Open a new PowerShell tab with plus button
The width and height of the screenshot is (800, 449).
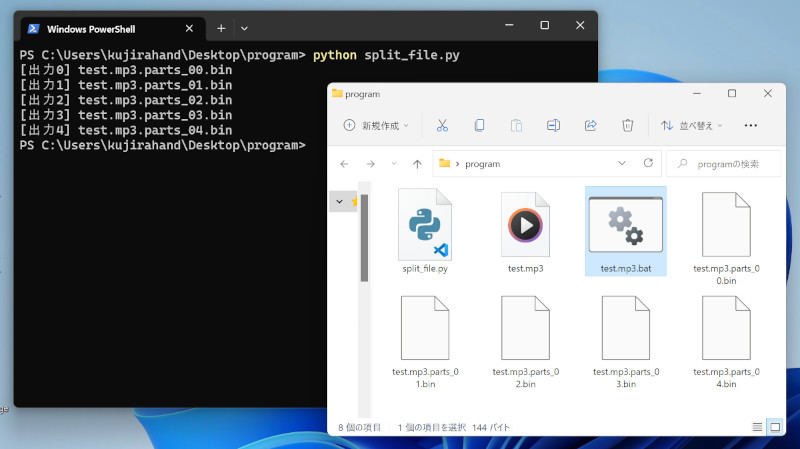click(x=221, y=28)
